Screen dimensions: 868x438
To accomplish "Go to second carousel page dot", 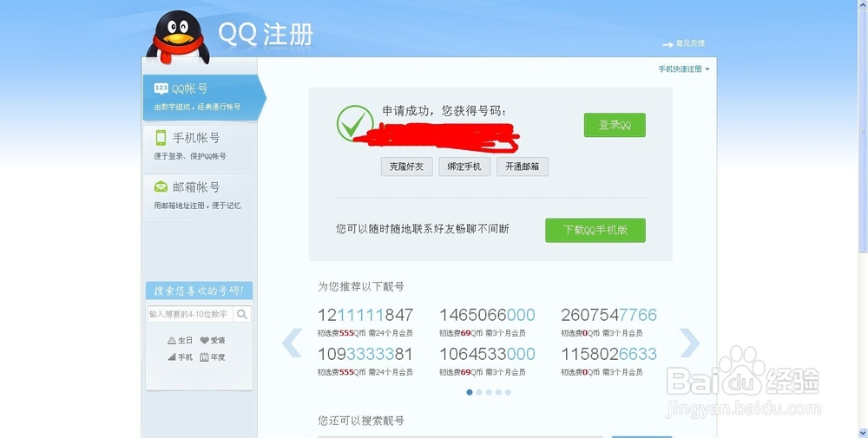I will 479,392.
